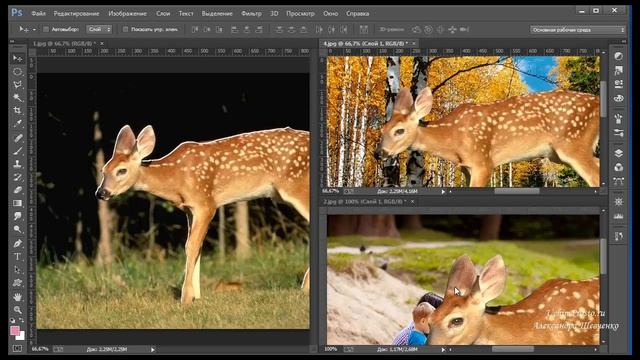Select the Gradient tool

pyautogui.click(x=17, y=203)
